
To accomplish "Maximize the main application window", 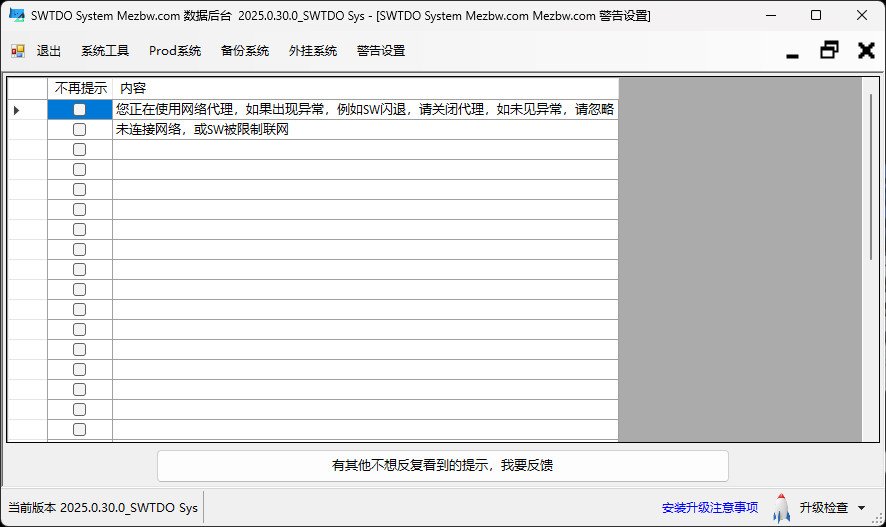I will point(816,16).
